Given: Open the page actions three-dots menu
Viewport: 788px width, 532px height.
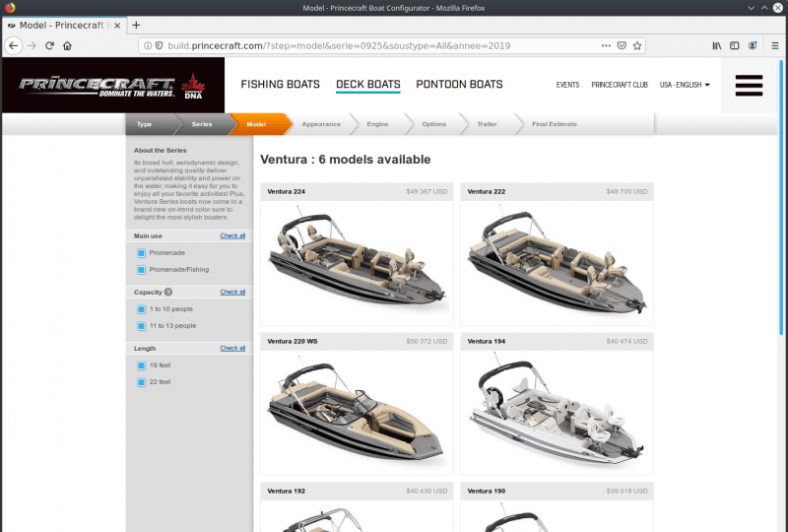Looking at the screenshot, I should tap(606, 45).
